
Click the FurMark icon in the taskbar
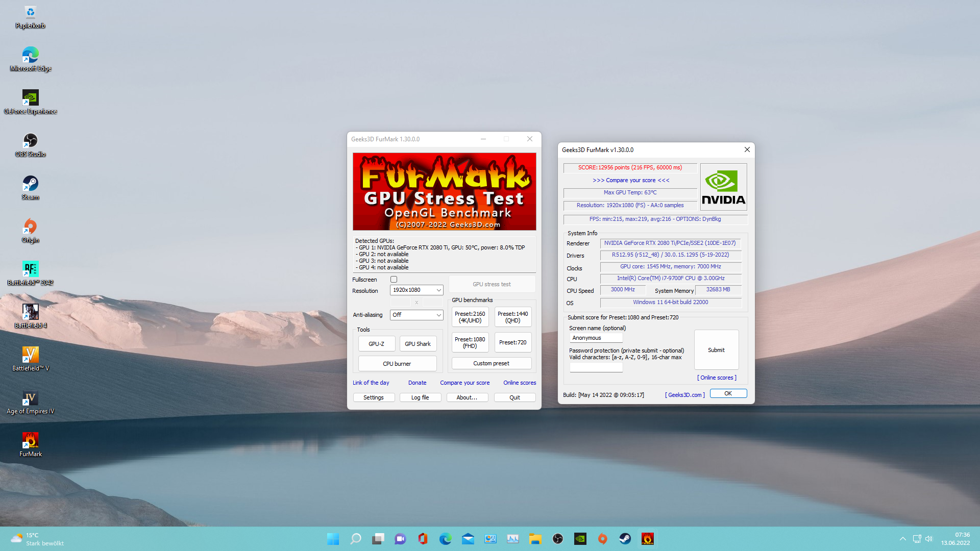[647, 539]
